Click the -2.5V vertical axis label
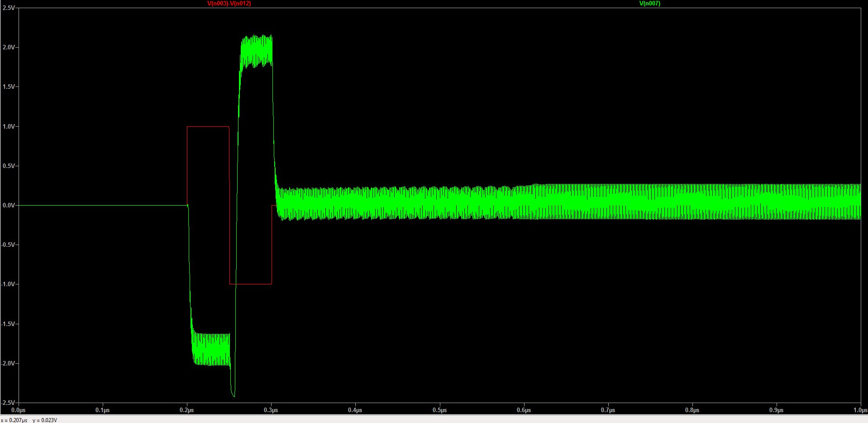The width and height of the screenshot is (868, 423). [8, 403]
